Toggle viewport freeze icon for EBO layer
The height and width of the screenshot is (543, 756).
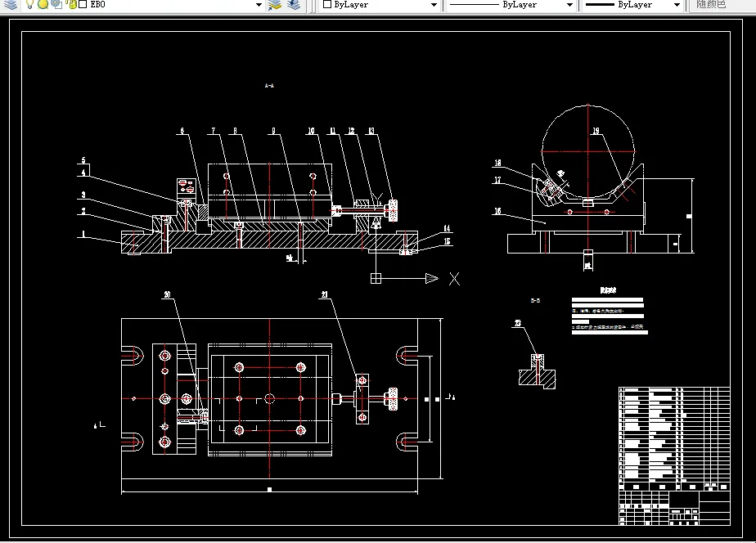[x=57, y=4]
